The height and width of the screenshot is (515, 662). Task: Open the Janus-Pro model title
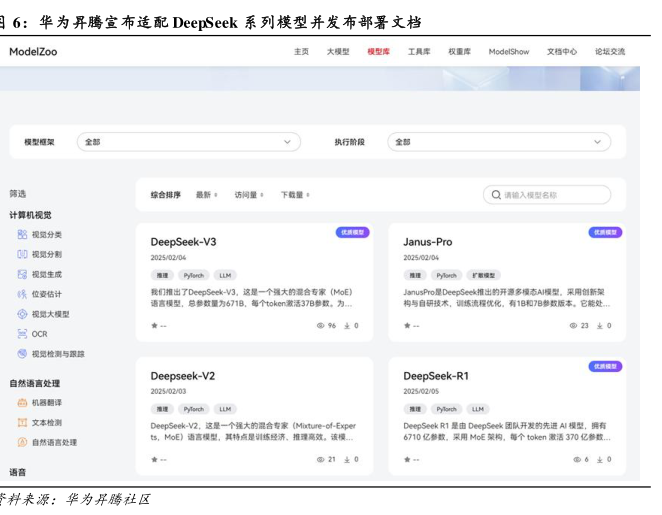(428, 242)
